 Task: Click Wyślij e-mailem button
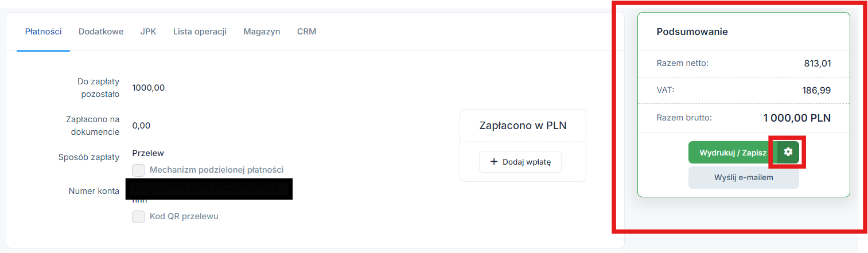pyautogui.click(x=744, y=177)
